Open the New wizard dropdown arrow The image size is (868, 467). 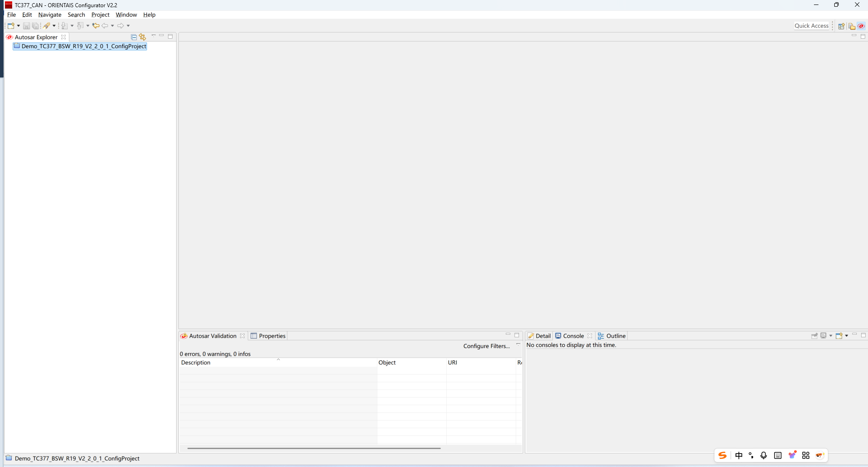pos(18,26)
